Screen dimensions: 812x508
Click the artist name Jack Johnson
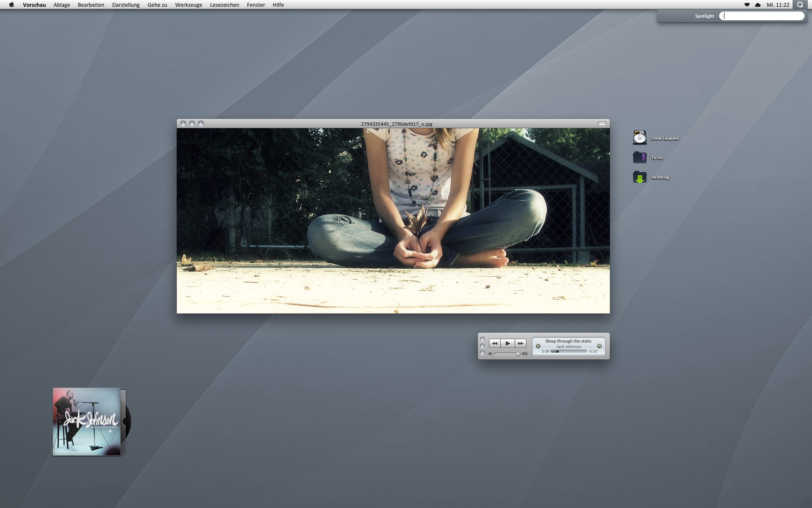point(568,346)
